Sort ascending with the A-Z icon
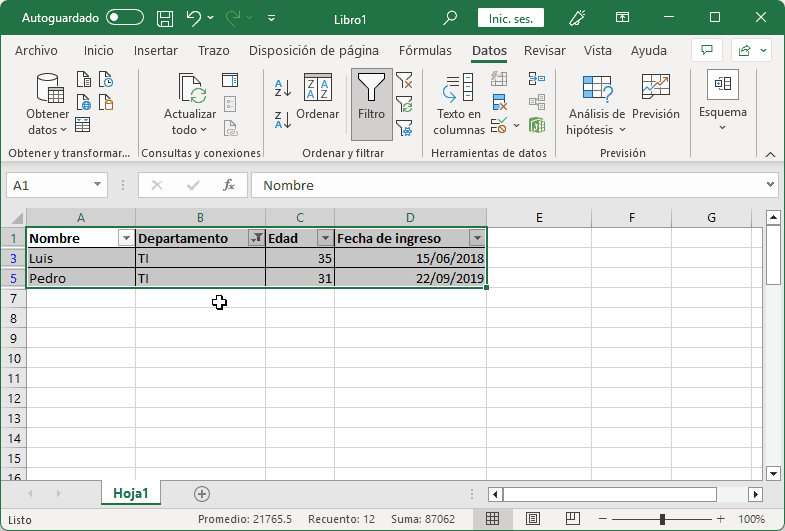785x531 pixels. coord(283,88)
